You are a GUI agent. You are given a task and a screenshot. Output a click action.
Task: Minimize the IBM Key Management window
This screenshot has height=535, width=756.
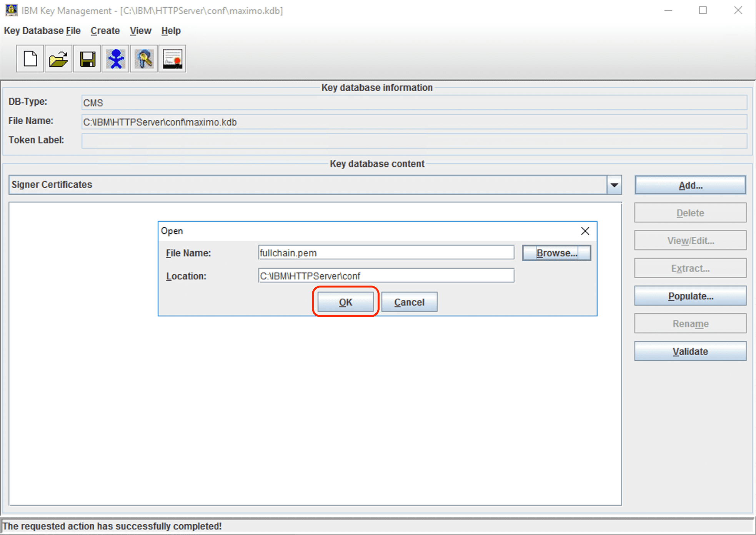tap(668, 10)
